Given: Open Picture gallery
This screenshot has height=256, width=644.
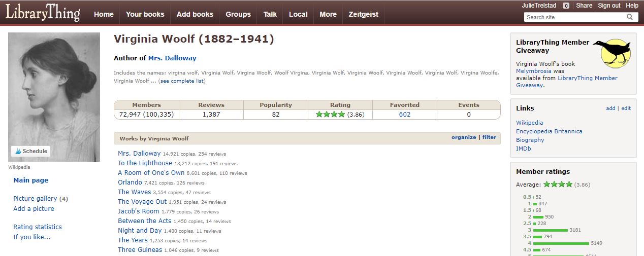Looking at the screenshot, I should (35, 199).
